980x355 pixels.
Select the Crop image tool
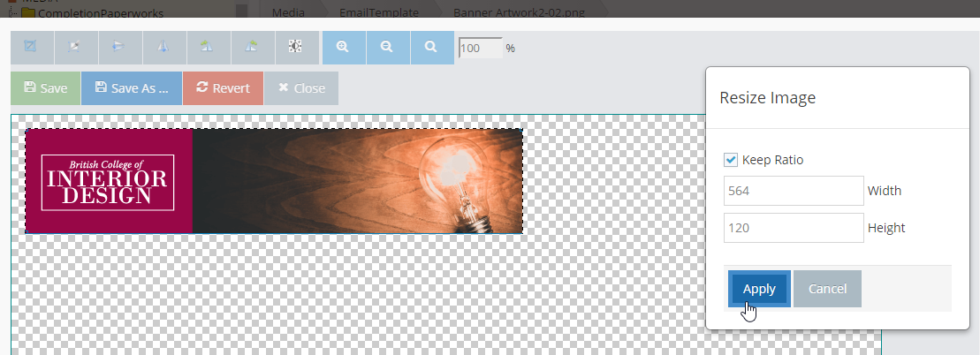32,48
